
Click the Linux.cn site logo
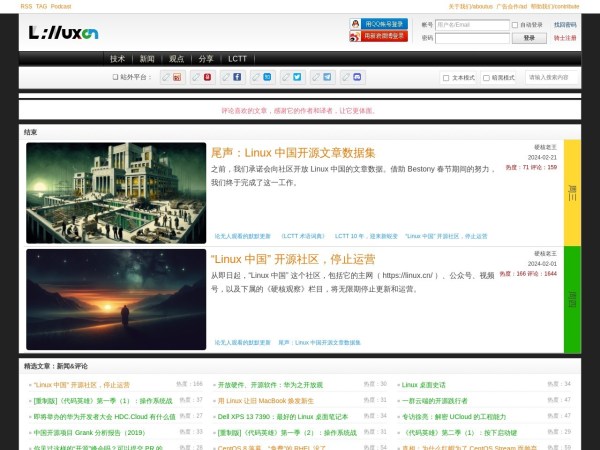tap(63, 33)
